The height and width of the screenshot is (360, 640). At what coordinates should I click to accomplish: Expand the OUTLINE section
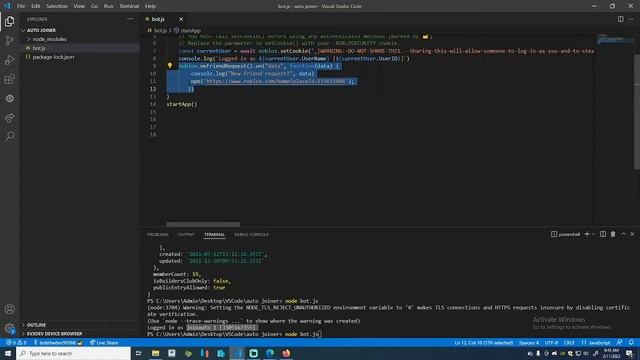tap(36, 325)
